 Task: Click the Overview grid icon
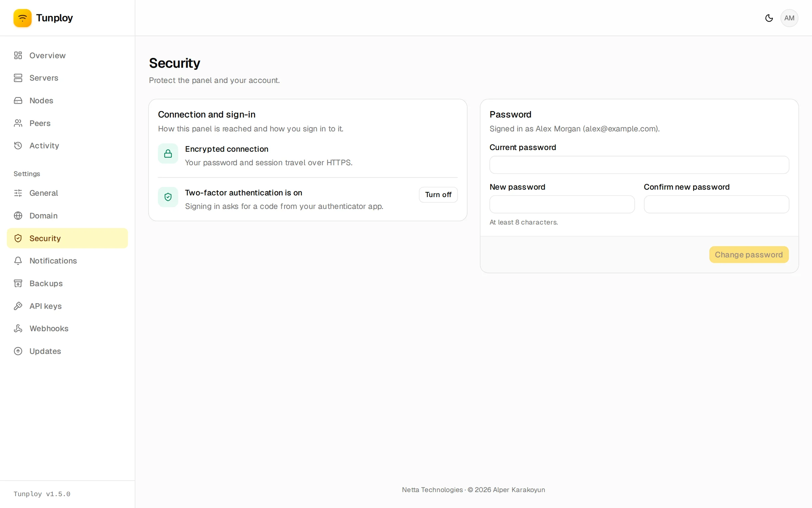click(x=18, y=55)
